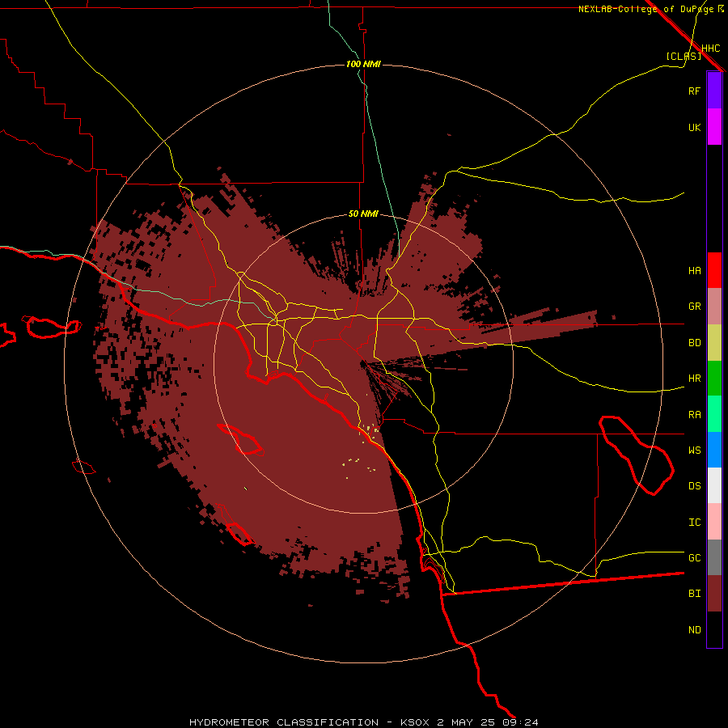Click the ND legend label text
Screen dimensions: 728x728
(x=694, y=630)
